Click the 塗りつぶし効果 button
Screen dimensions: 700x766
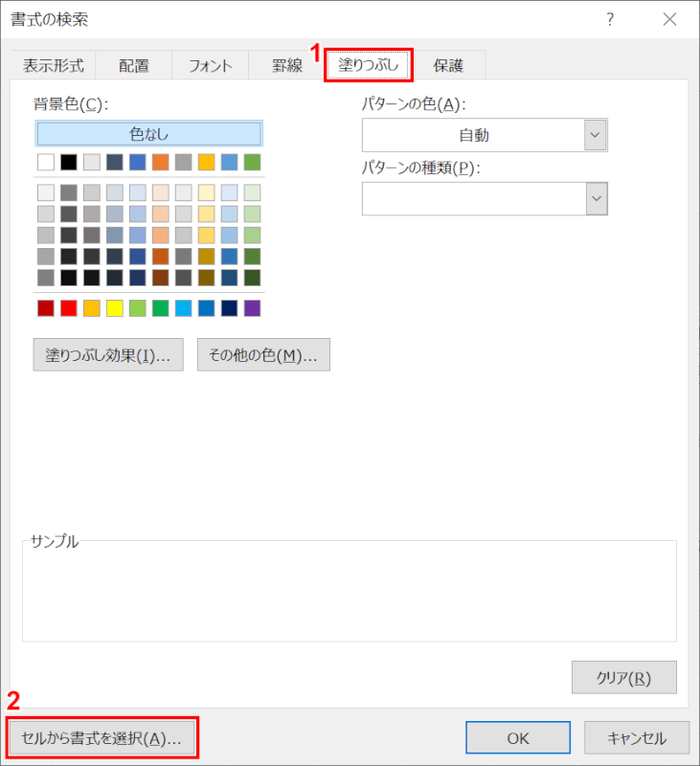pyautogui.click(x=108, y=355)
